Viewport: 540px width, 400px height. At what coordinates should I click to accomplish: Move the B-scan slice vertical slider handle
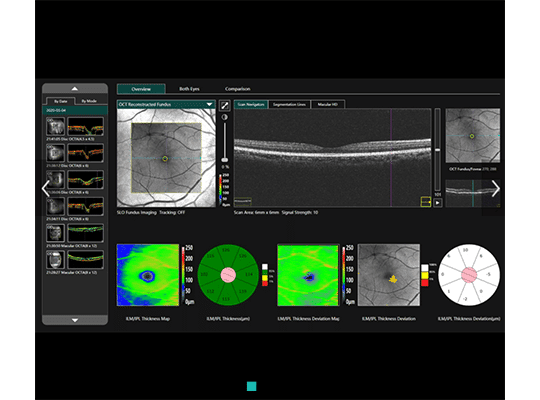[437, 150]
